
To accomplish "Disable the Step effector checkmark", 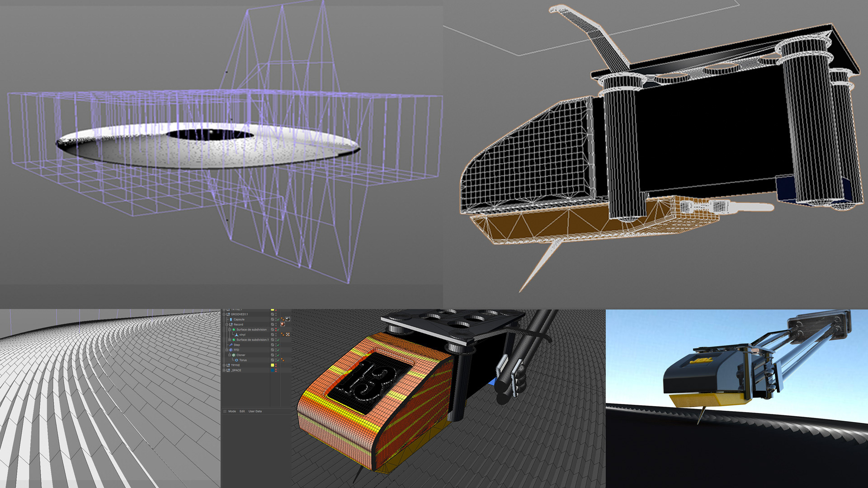I will [278, 345].
